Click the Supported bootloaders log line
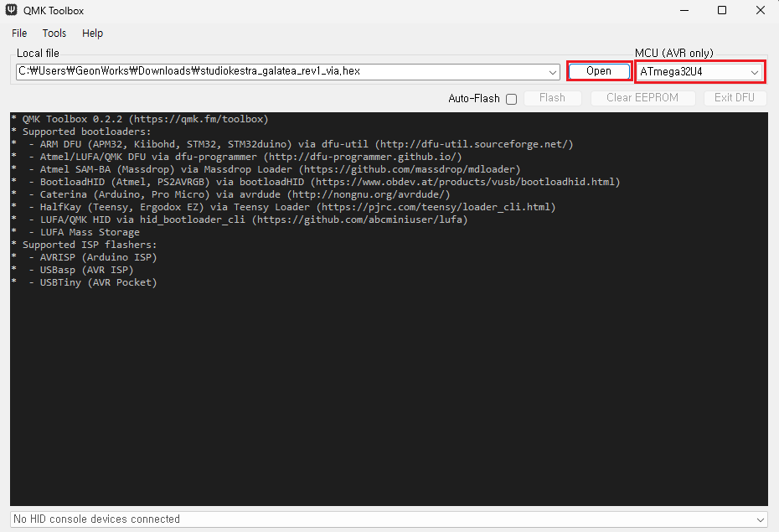Screen dimensions: 779x532 81,132
